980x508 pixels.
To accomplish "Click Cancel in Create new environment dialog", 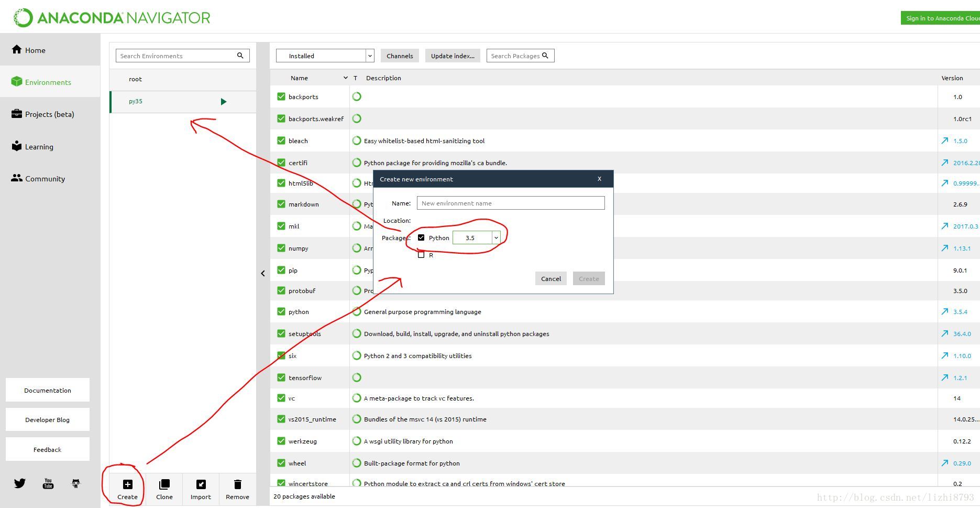I will click(551, 278).
